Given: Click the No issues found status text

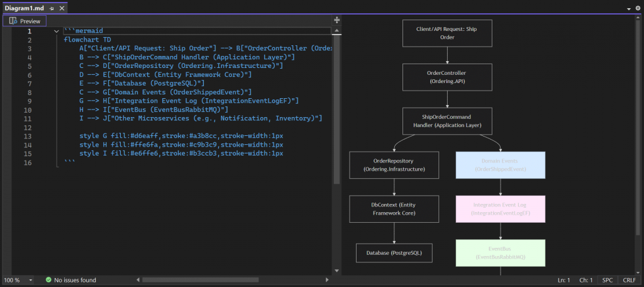Looking at the screenshot, I should click(75, 280).
